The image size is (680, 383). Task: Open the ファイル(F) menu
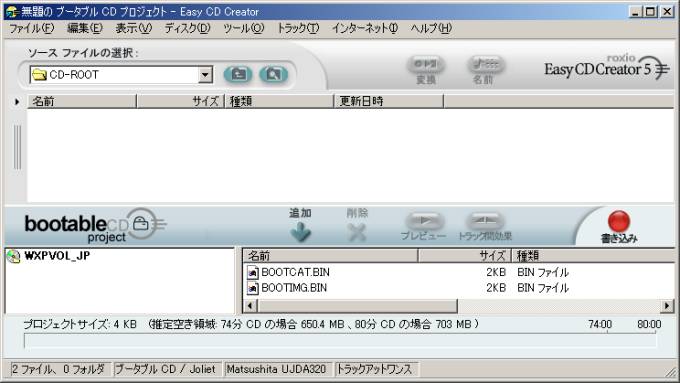(x=32, y=29)
